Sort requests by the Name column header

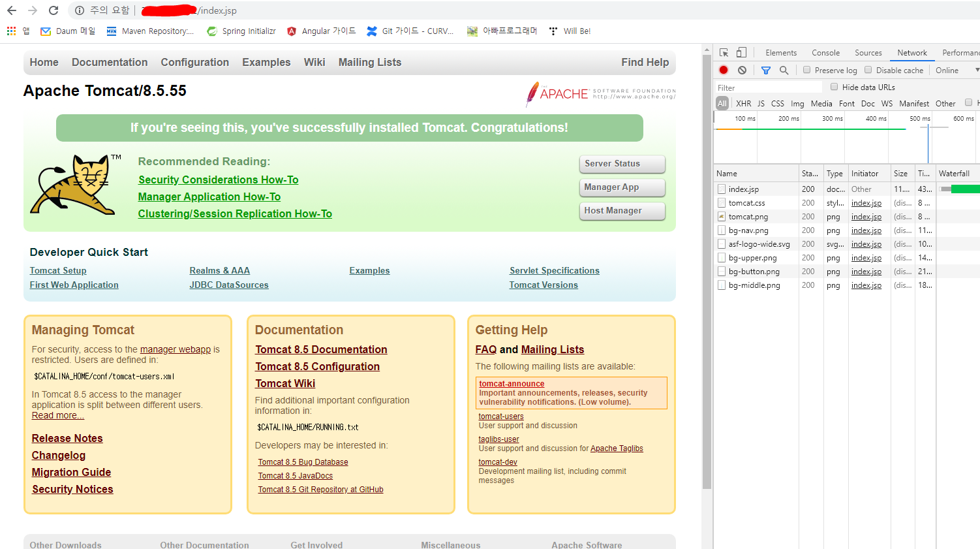[x=756, y=174]
